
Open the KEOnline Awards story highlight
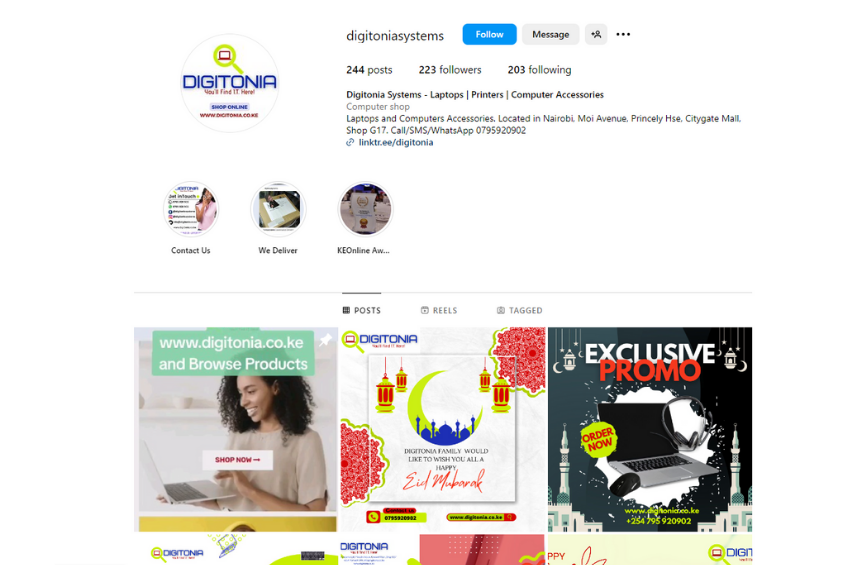click(365, 209)
